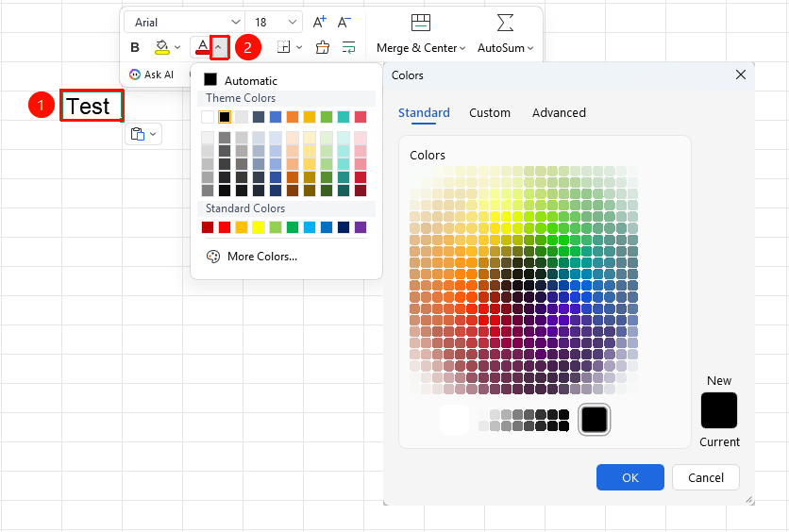Click the borders icon in the toolbar

point(284,47)
